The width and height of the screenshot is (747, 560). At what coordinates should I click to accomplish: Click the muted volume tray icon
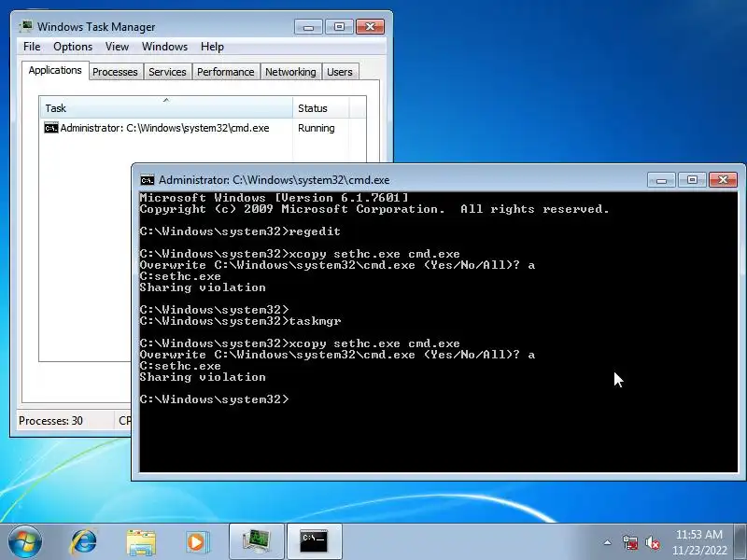[x=653, y=542]
